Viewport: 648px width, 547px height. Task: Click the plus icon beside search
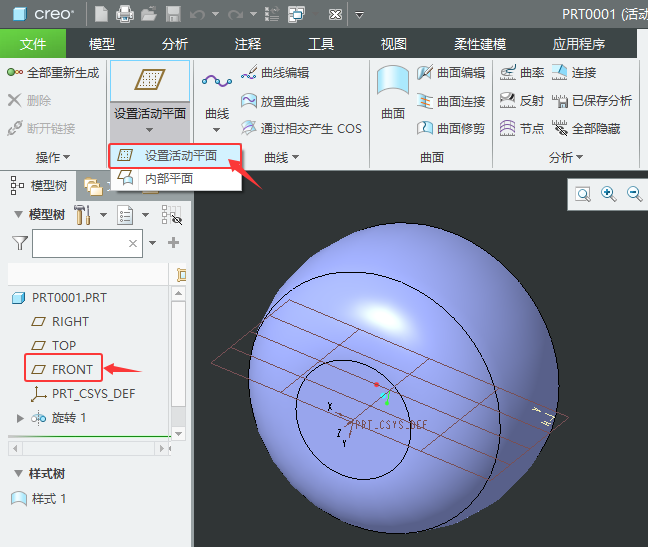point(174,243)
